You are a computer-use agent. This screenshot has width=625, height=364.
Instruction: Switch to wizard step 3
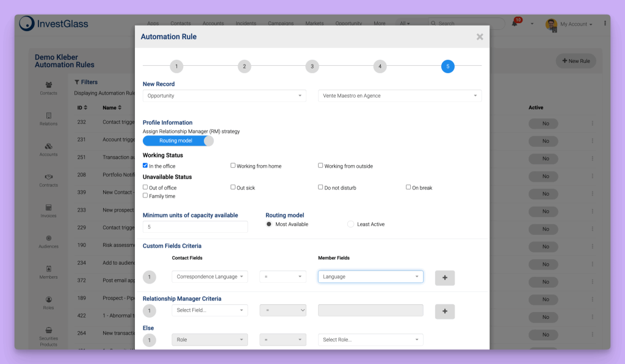(x=312, y=66)
